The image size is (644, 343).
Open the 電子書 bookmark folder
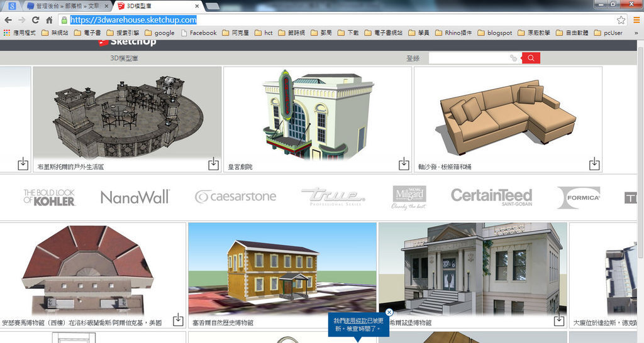coord(87,33)
